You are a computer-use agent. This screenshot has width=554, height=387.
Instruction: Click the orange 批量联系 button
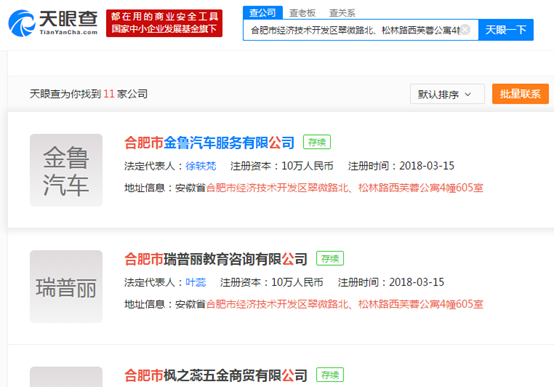click(x=520, y=94)
